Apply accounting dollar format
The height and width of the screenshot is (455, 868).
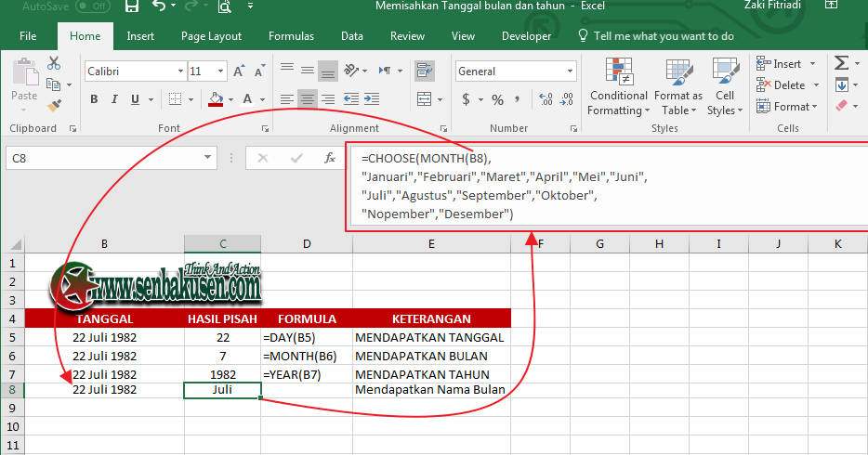click(x=467, y=99)
